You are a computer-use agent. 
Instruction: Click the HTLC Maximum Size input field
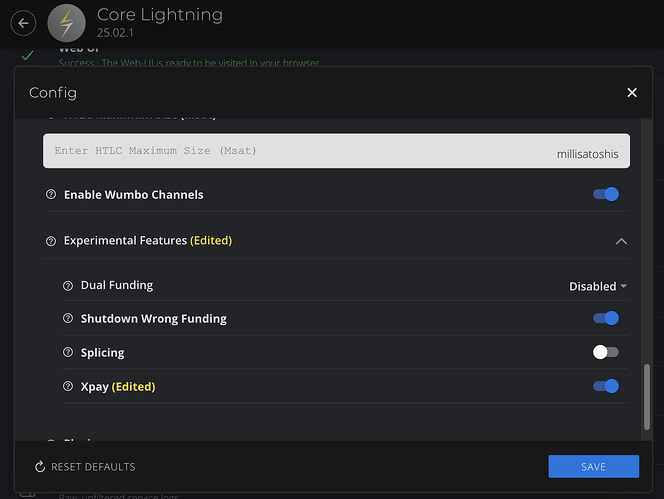click(336, 151)
